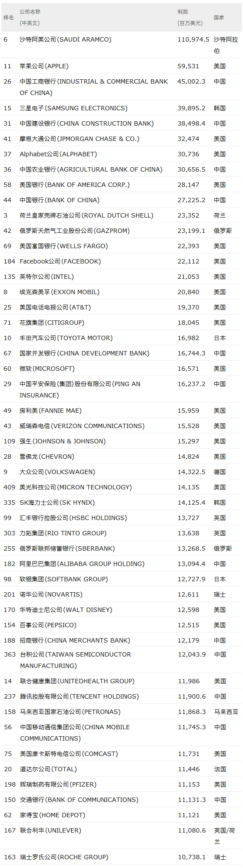Click 日本 in Toyota Motor row
This screenshot has height=868, width=243.
coord(220,338)
